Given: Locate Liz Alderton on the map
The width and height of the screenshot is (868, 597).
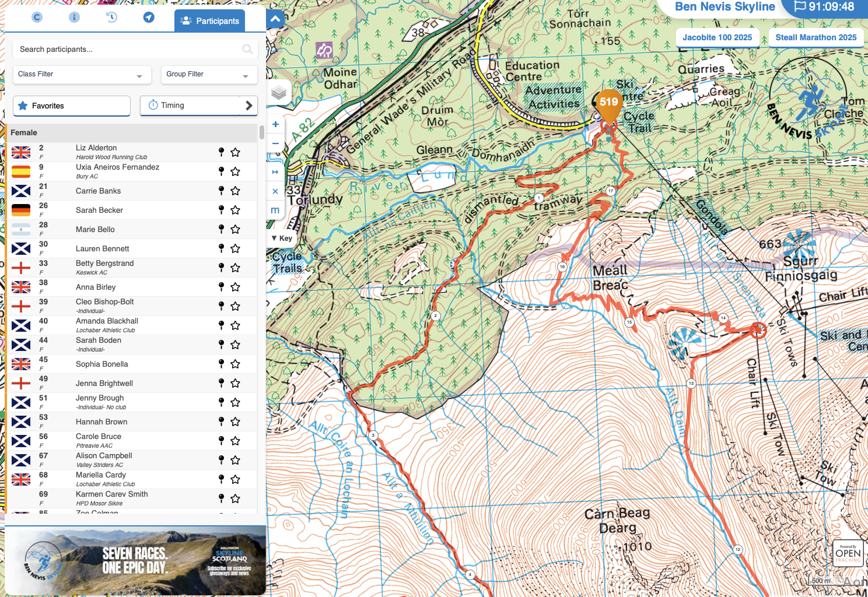Looking at the screenshot, I should click(x=221, y=152).
